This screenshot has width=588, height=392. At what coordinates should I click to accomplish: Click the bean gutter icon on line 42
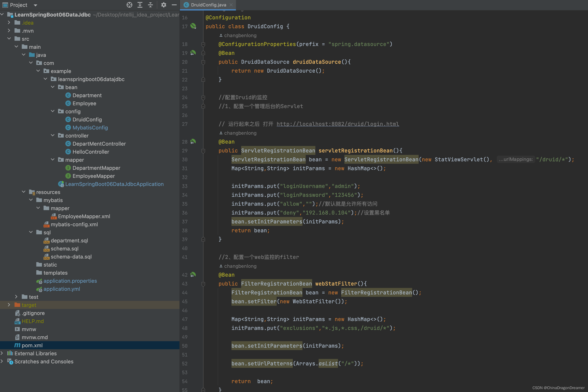(193, 274)
